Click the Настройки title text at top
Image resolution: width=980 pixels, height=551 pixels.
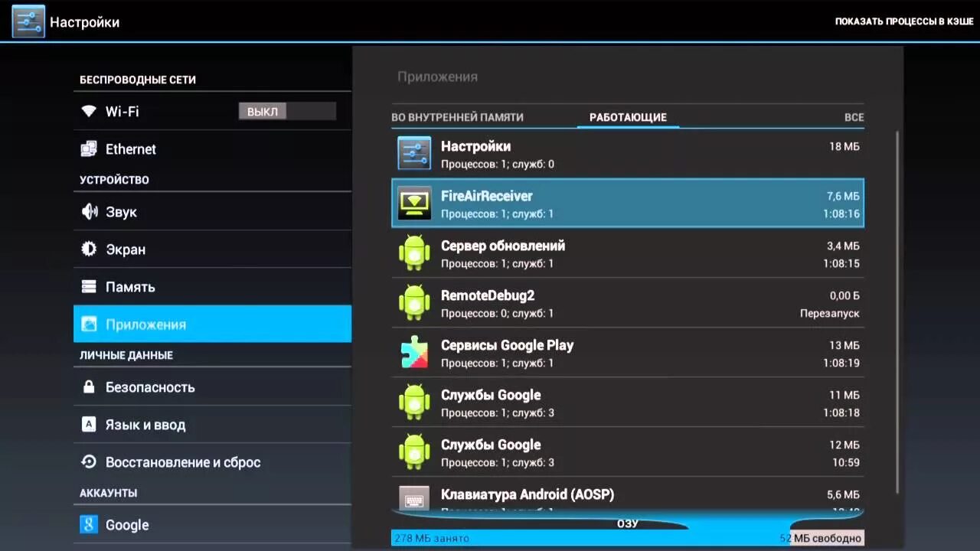(84, 22)
